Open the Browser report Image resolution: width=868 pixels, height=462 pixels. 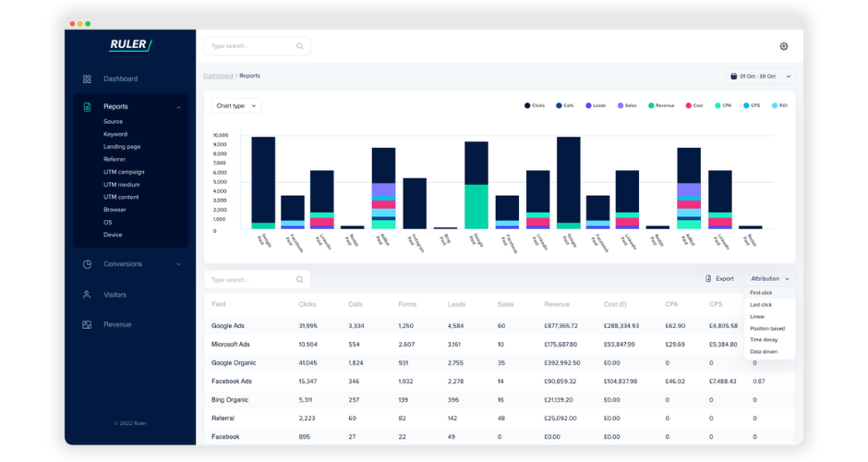click(x=115, y=210)
